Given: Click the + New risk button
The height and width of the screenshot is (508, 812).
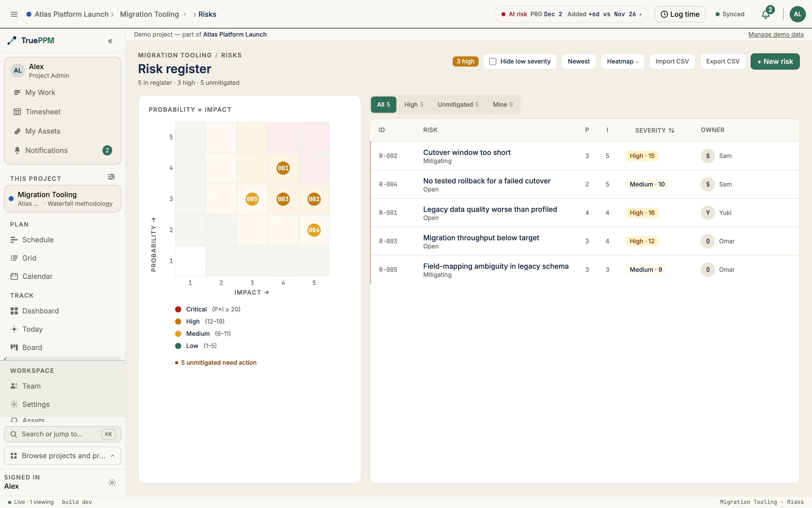Looking at the screenshot, I should pyautogui.click(x=775, y=61).
